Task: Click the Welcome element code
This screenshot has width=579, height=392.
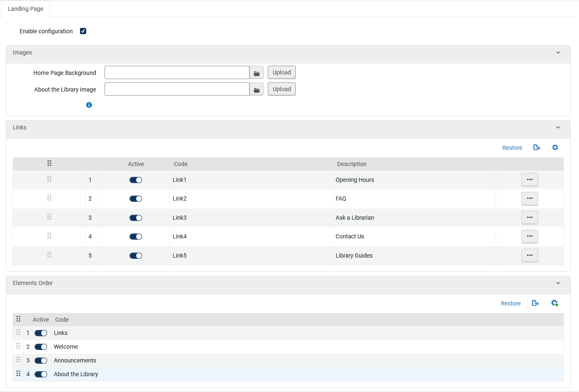Action: [x=66, y=347]
